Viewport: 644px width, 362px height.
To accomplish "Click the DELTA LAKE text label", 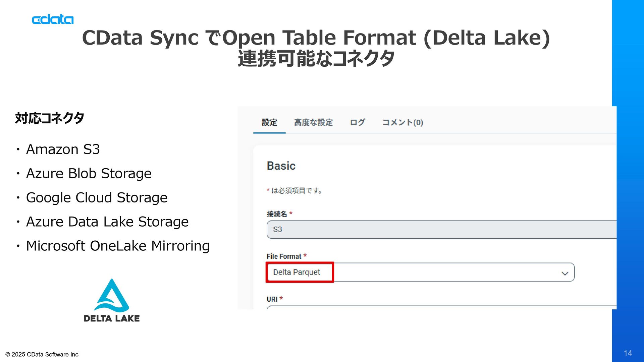I will pyautogui.click(x=111, y=318).
